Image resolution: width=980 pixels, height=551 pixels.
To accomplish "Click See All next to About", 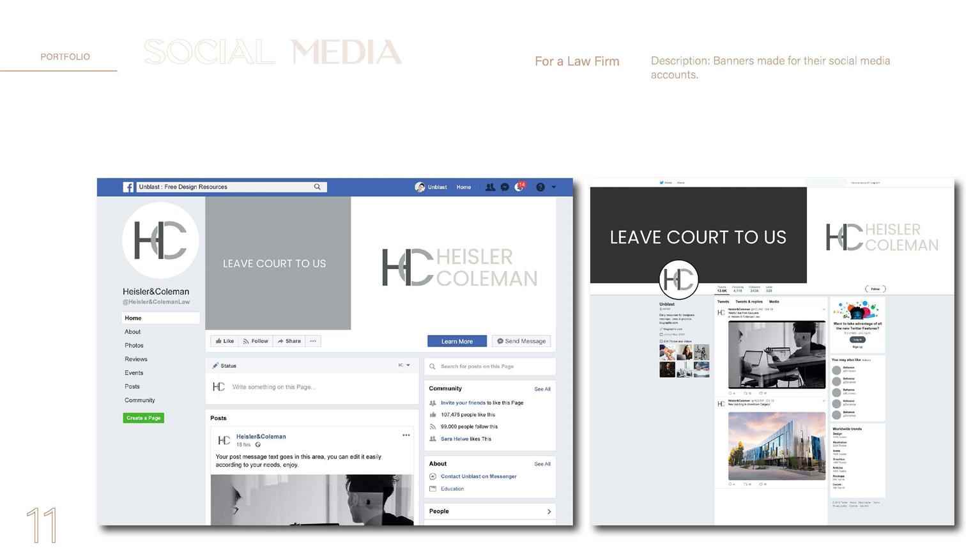I will click(x=542, y=464).
